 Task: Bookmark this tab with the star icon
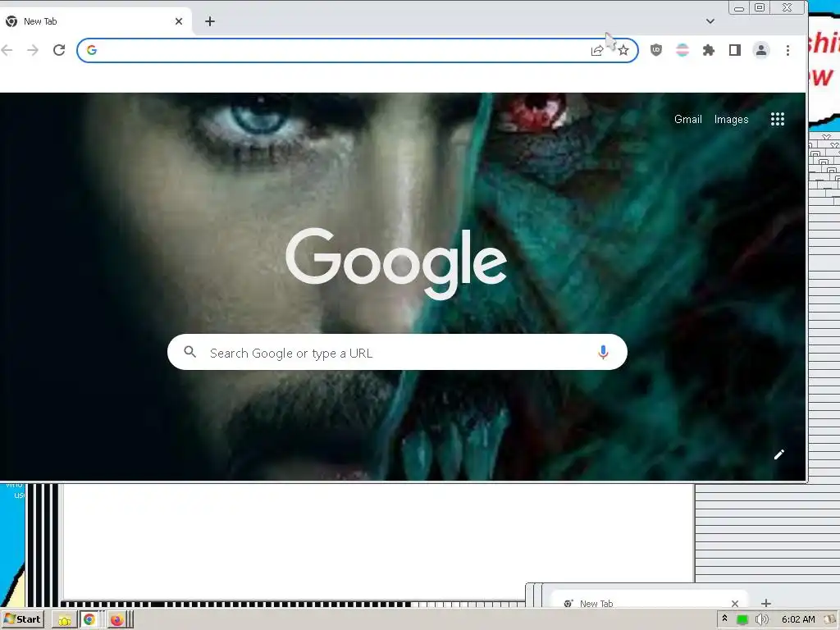pyautogui.click(x=623, y=50)
